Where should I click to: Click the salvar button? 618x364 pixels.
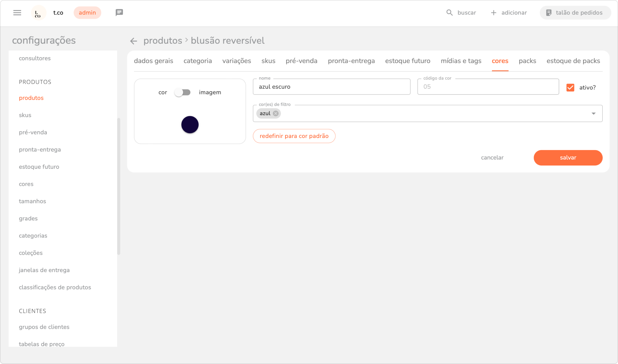point(568,158)
